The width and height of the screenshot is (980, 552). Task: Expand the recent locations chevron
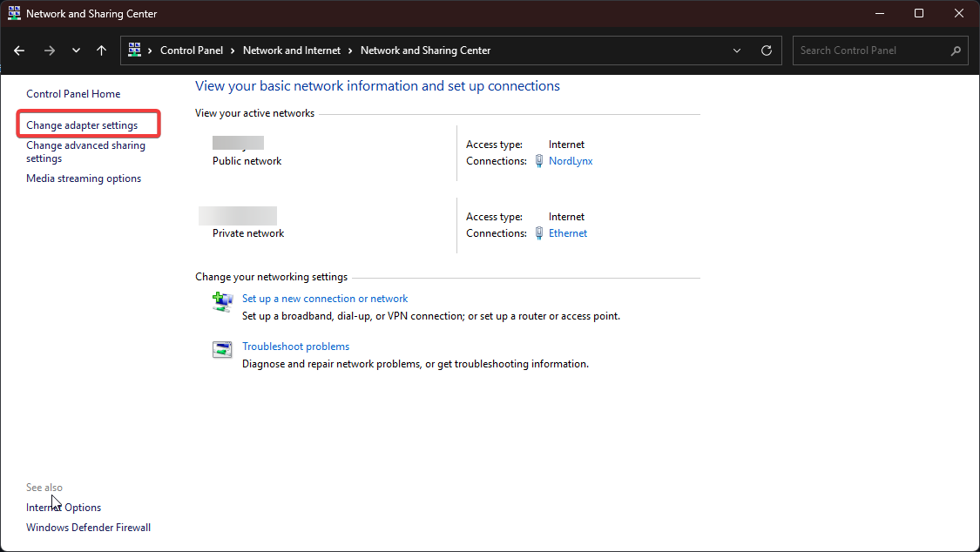click(76, 50)
